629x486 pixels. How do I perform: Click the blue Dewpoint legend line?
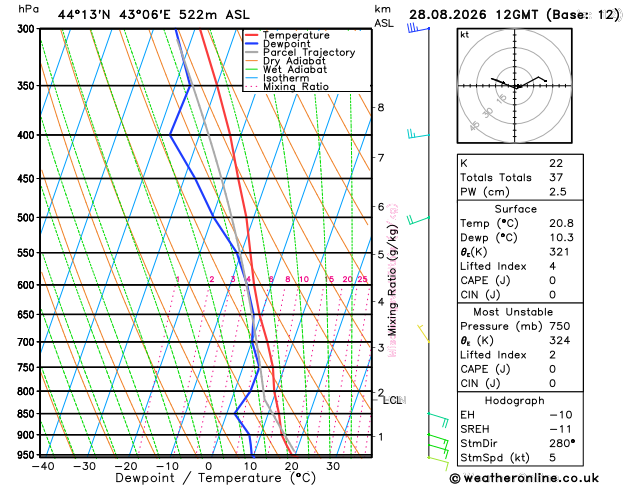point(252,44)
